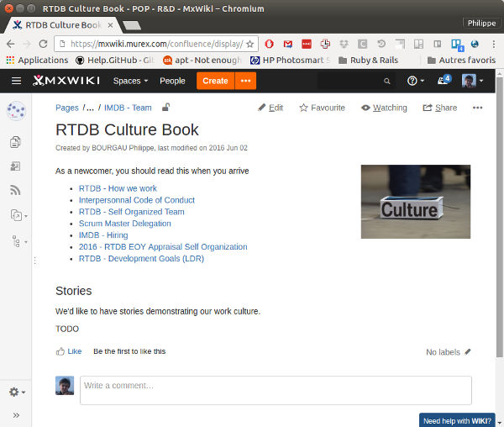
Task: Edit labels with the pencil icon
Action: 468,351
